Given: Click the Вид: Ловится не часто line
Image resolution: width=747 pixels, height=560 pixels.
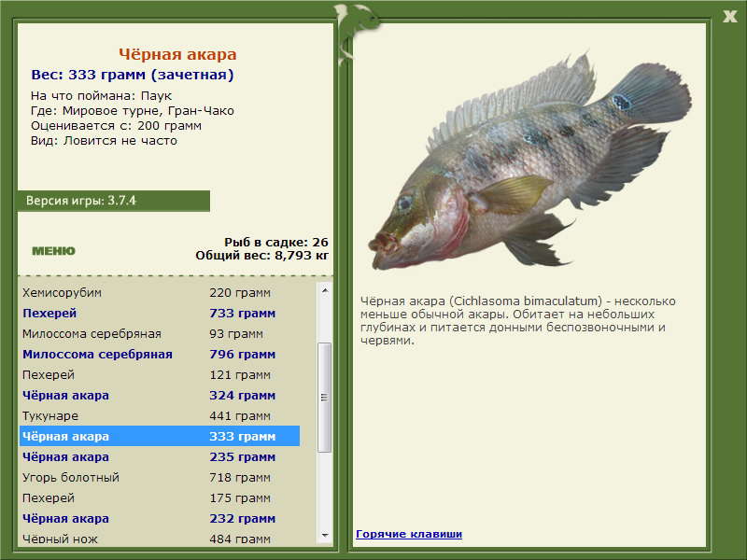Looking at the screenshot, I should click(x=104, y=141).
